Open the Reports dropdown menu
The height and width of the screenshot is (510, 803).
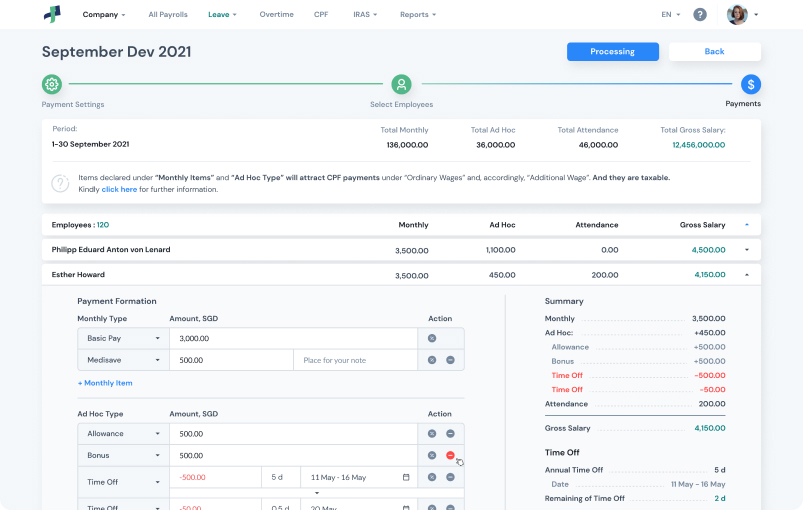[x=418, y=14]
